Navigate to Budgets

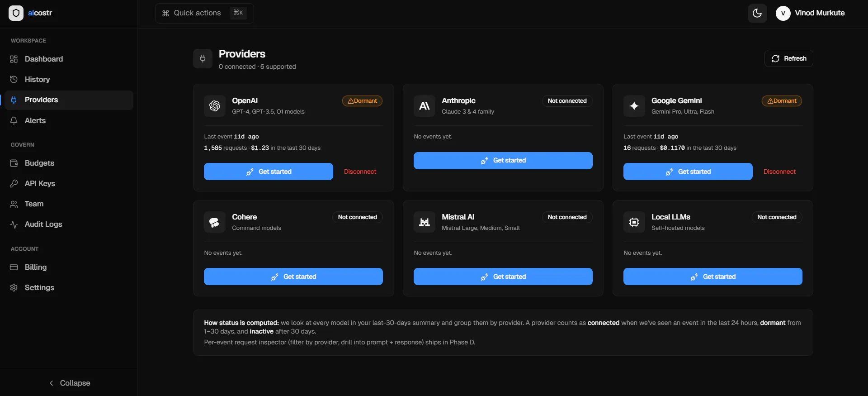coord(69,163)
